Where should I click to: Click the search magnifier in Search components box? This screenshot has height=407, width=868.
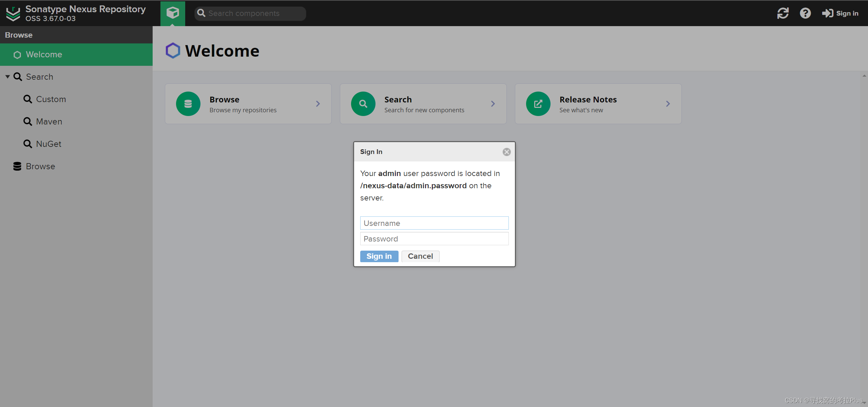[201, 13]
